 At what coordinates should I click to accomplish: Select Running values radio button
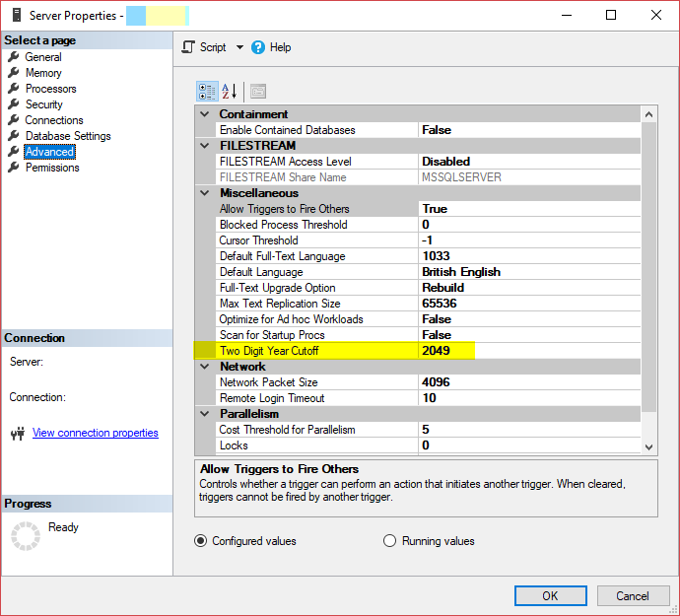pyautogui.click(x=389, y=541)
